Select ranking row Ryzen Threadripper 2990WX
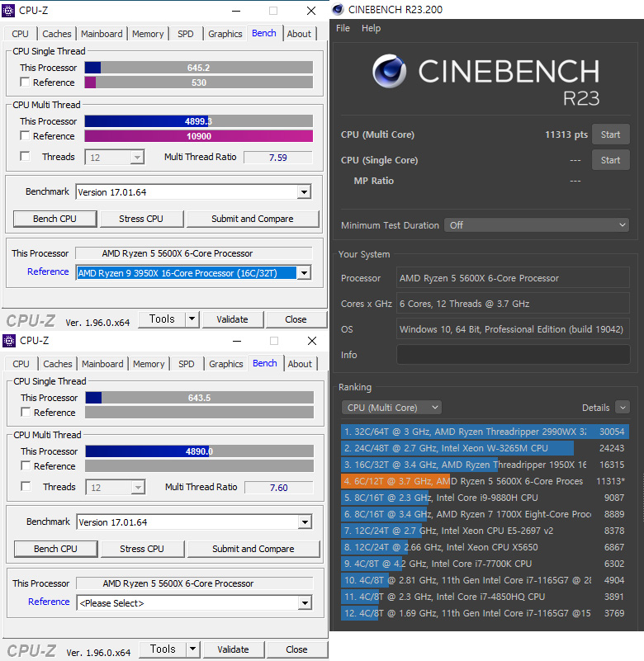 coord(485,432)
